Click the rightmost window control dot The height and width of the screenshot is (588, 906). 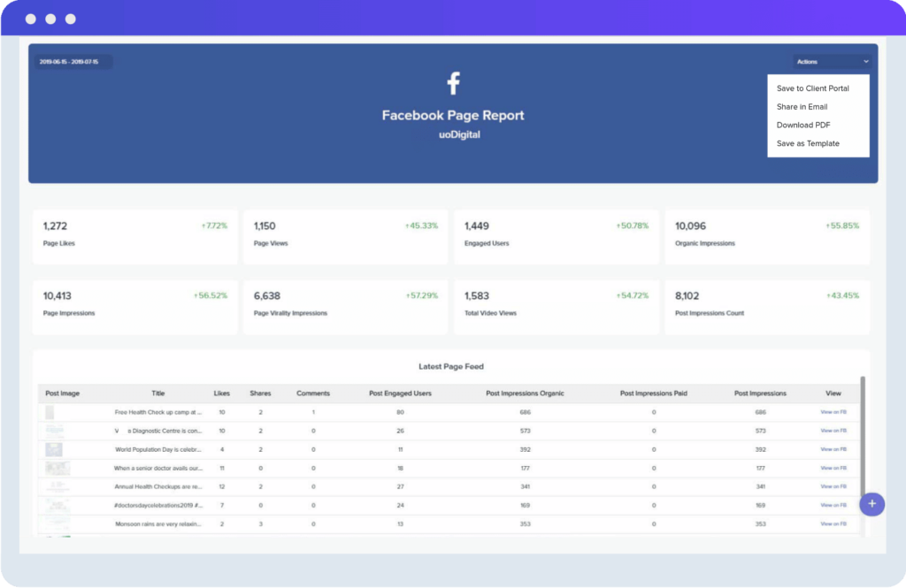click(71, 18)
